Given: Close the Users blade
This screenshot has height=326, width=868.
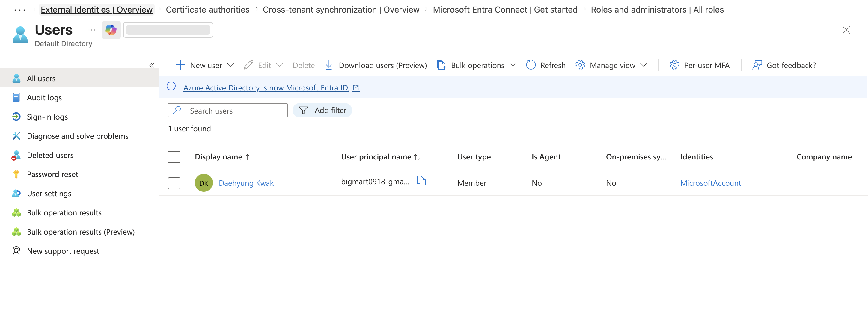Looking at the screenshot, I should tap(846, 30).
